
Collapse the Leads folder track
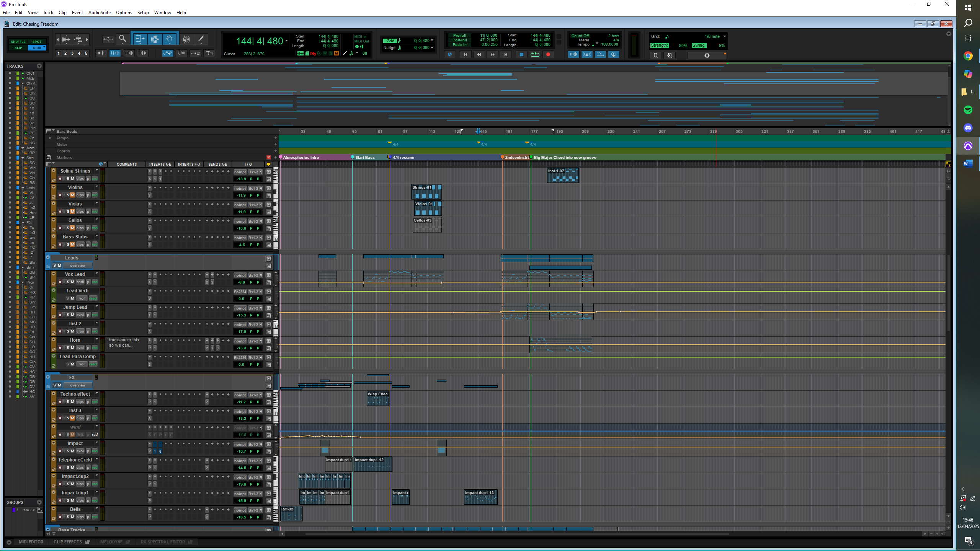48,258
